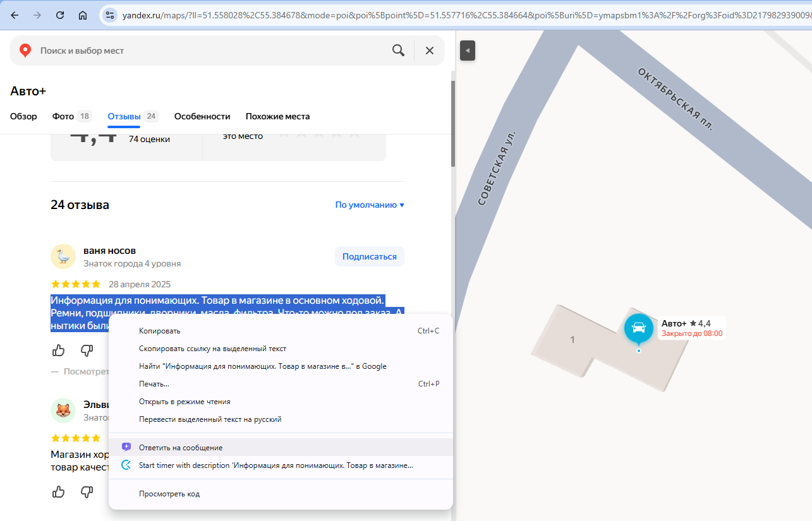Open 'Просмотреть код' to inspect element
This screenshot has height=521, width=812.
[281, 494]
